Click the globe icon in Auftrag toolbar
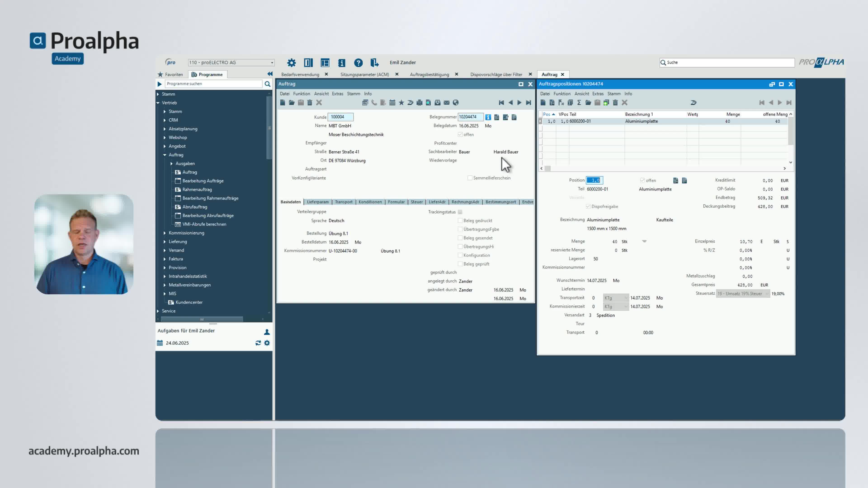 [x=455, y=103]
